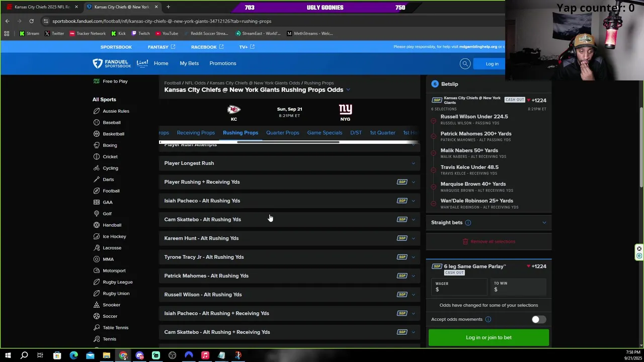Click the Boxing glove icon
The width and height of the screenshot is (644, 362).
coord(96,145)
